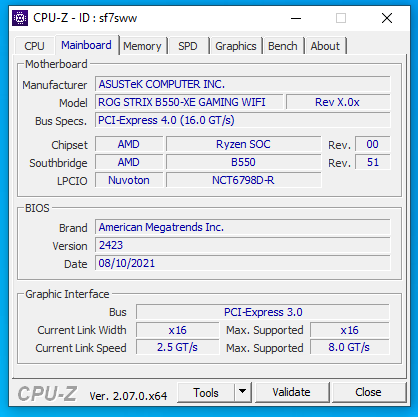
Task: Click the Current Link Speed 2.5 GT/s value
Action: coord(178,347)
